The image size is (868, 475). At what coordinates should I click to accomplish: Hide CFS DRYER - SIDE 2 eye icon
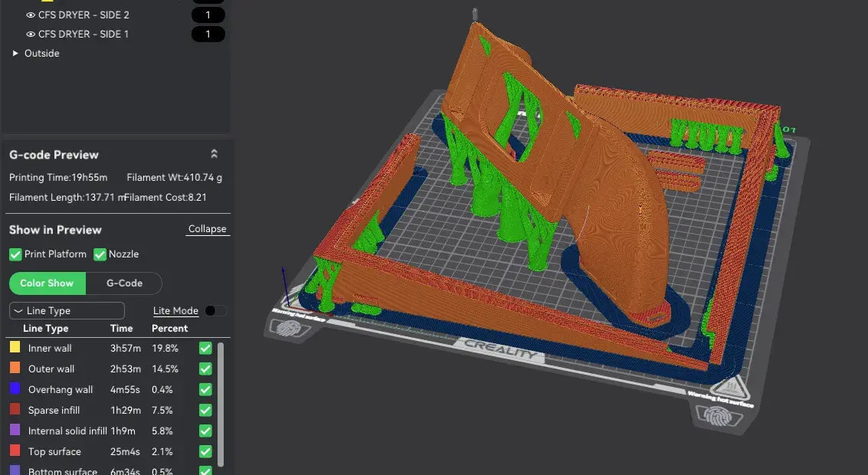31,15
